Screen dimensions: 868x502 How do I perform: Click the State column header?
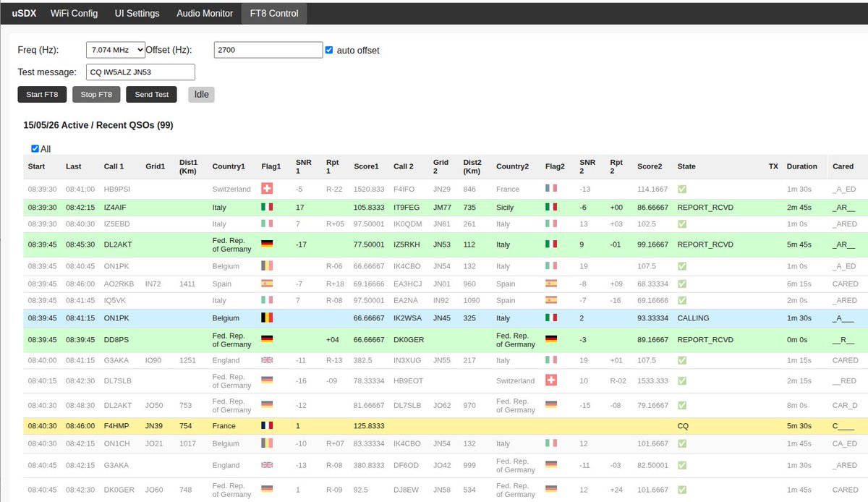[x=686, y=166]
